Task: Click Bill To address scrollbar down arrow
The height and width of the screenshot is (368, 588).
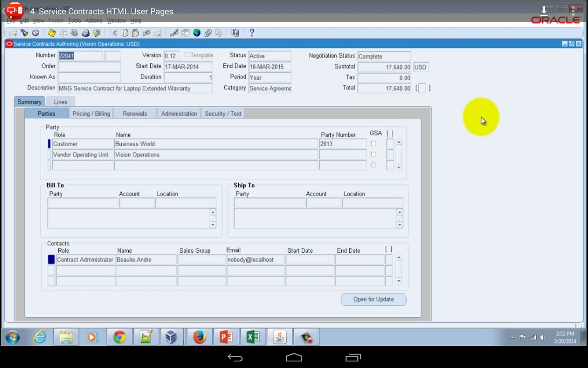Action: [213, 225]
